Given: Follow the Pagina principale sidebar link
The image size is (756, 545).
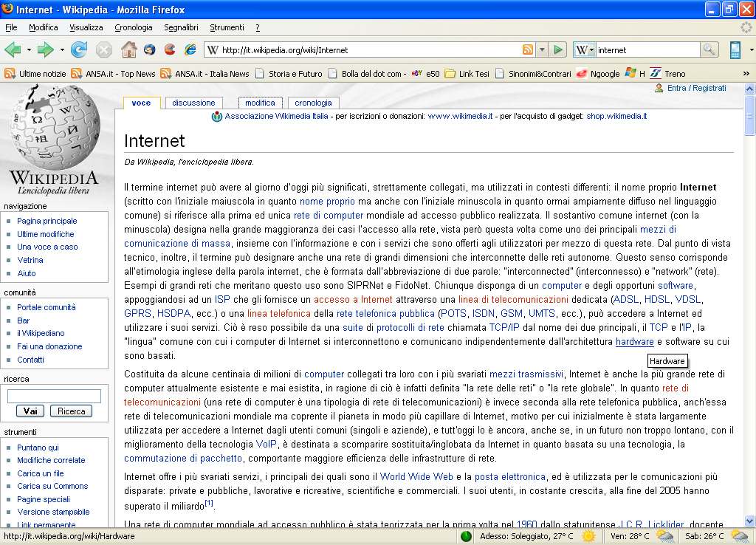Looking at the screenshot, I should (47, 221).
